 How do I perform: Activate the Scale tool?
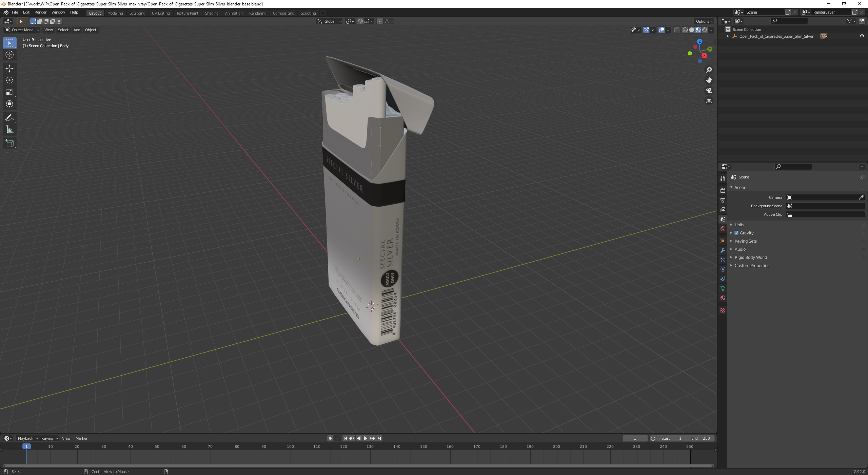click(x=9, y=92)
